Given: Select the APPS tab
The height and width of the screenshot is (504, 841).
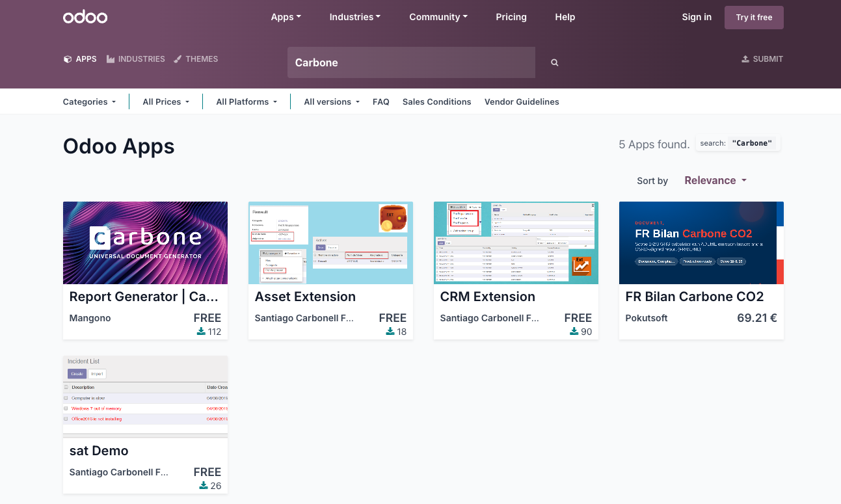Looking at the screenshot, I should tap(80, 59).
